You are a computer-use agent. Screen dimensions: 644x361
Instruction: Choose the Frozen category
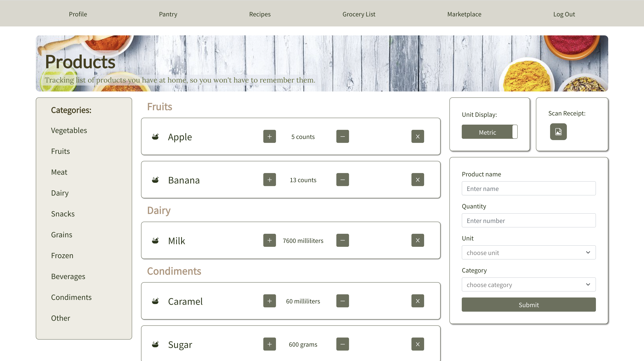point(62,256)
